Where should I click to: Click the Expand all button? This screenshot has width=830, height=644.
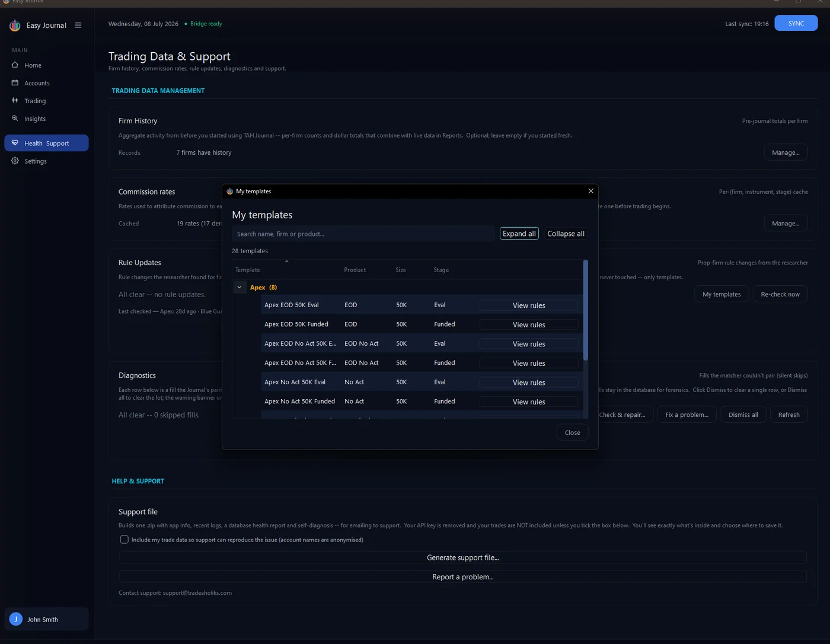(x=519, y=234)
